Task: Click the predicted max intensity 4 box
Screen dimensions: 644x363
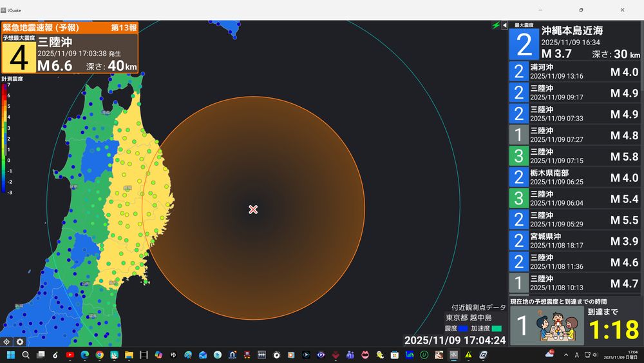Action: (x=19, y=56)
